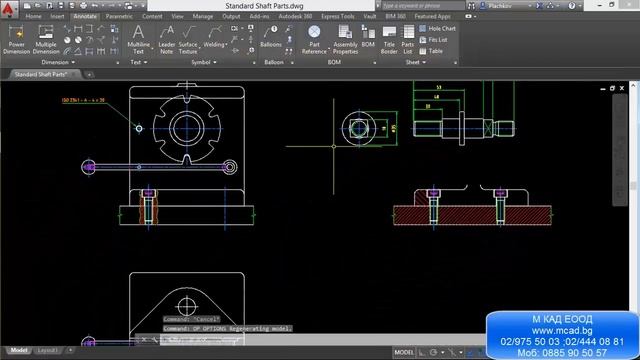640x360 pixels.
Task: Choose the Surface Texture symbol tool
Action: click(188, 39)
